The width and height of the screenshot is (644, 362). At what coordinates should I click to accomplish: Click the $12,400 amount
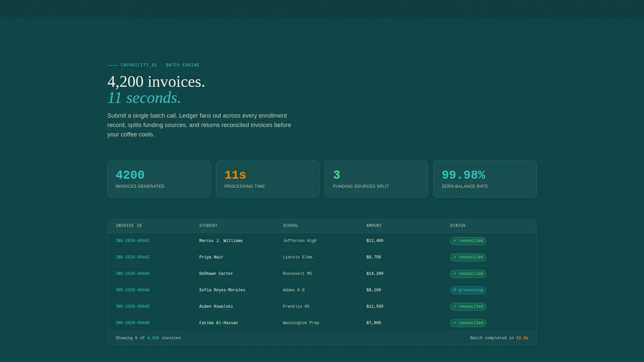pyautogui.click(x=375, y=241)
